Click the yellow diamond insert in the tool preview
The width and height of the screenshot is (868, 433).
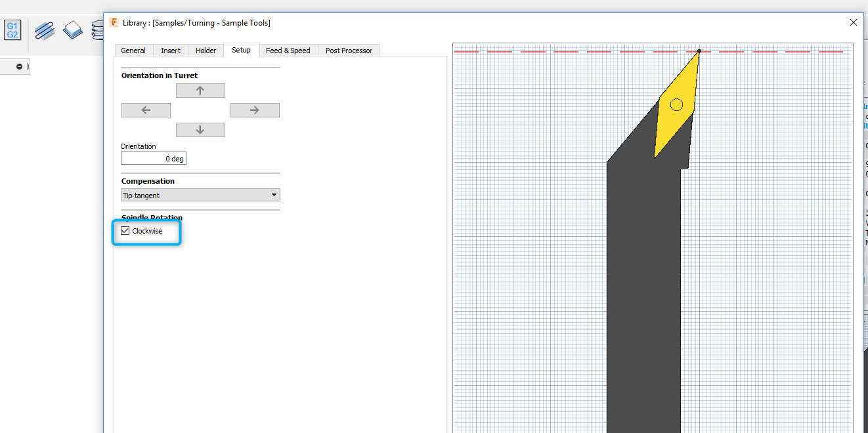(x=675, y=105)
